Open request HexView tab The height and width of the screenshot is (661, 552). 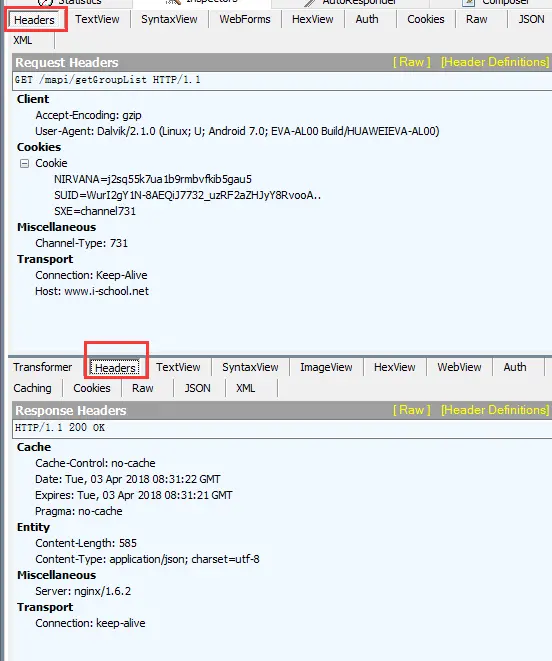pos(312,19)
